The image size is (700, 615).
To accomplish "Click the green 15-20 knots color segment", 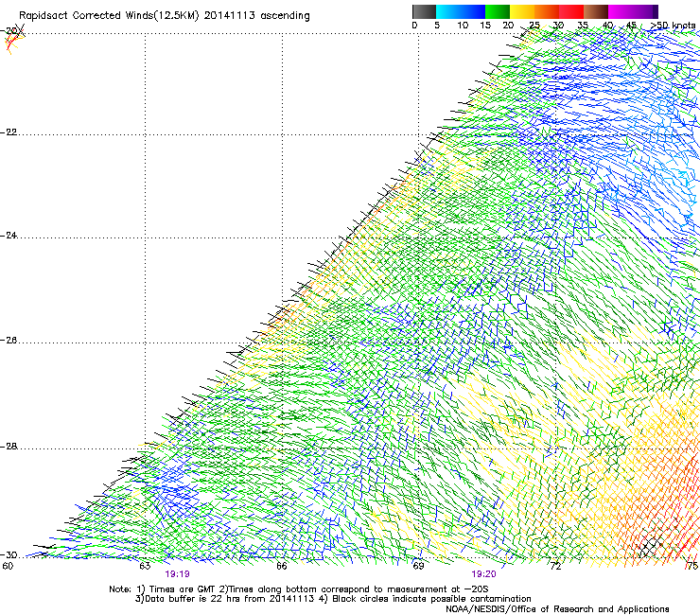I will click(x=498, y=11).
